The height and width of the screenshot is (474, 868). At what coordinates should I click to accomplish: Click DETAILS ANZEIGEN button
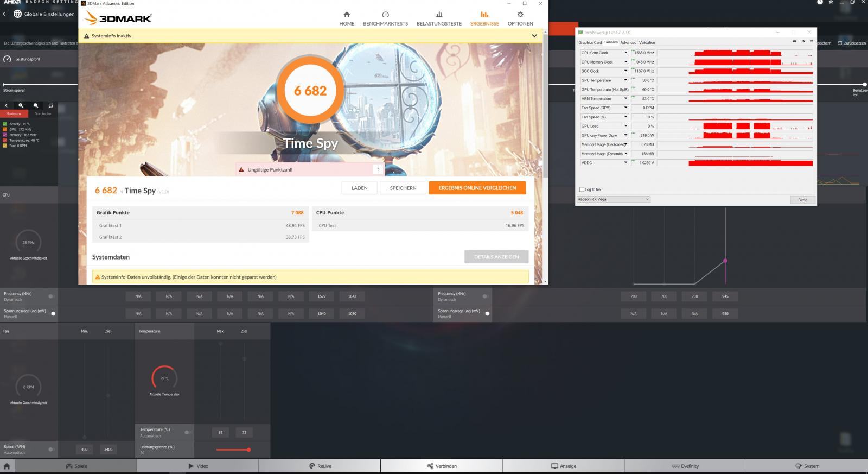click(x=496, y=257)
